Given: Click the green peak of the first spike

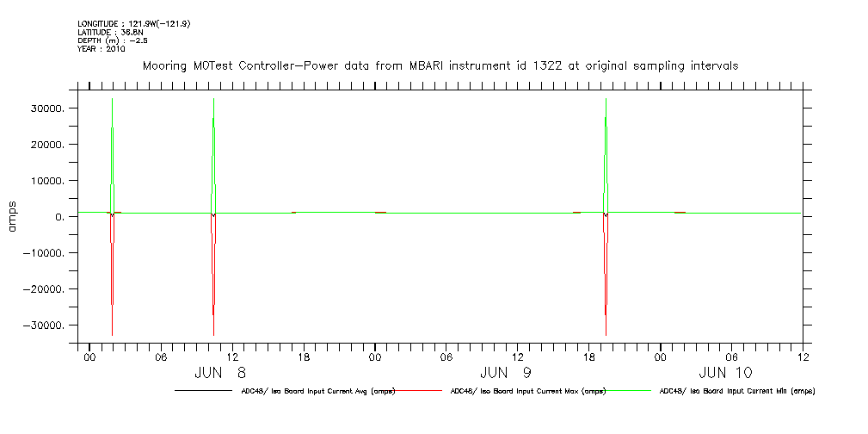Looking at the screenshot, I should click(112, 100).
